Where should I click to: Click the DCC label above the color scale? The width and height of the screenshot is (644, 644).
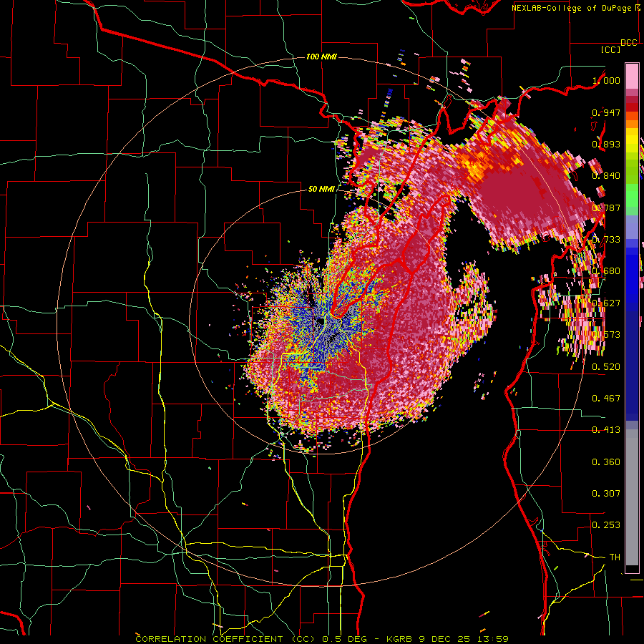628,43
